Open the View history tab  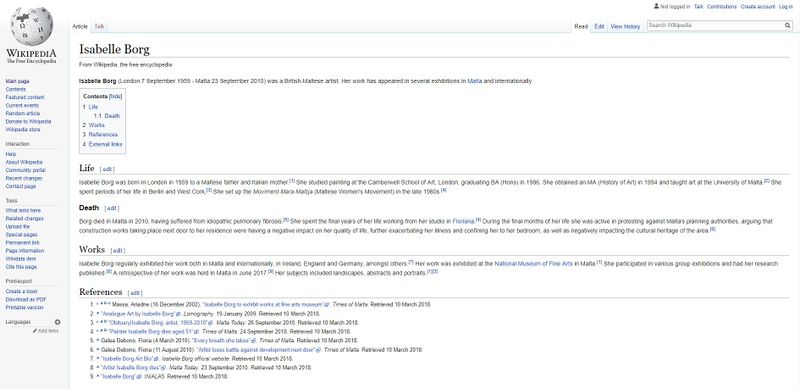tap(625, 27)
